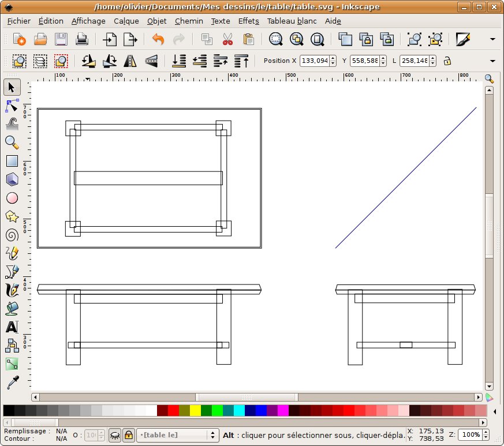
Task: Pick the yellow palette swatch
Action: click(196, 411)
